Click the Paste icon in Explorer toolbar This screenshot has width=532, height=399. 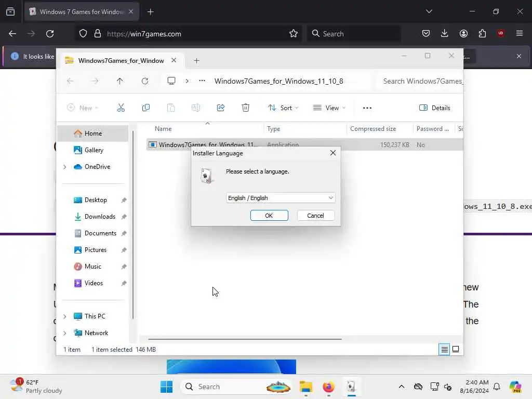[171, 108]
